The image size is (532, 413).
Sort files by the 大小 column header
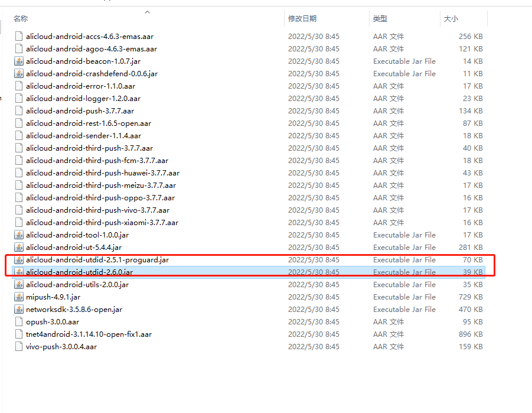pyautogui.click(x=451, y=19)
